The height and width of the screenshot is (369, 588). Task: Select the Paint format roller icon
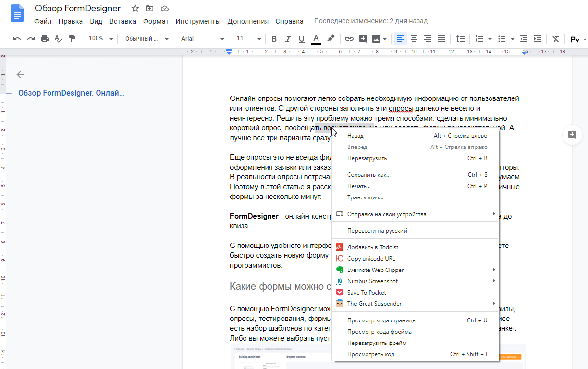tap(73, 39)
